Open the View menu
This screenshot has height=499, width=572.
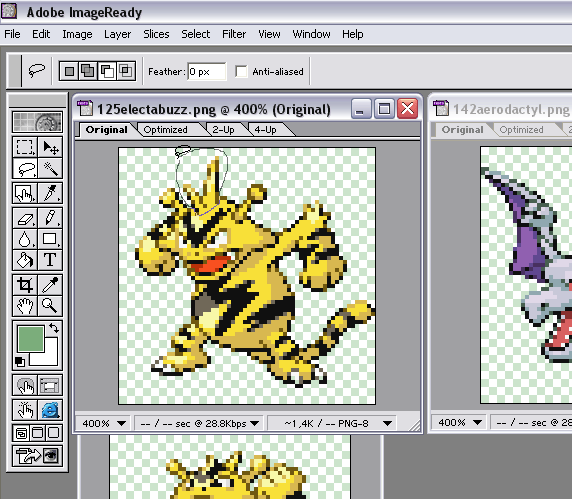pos(269,34)
